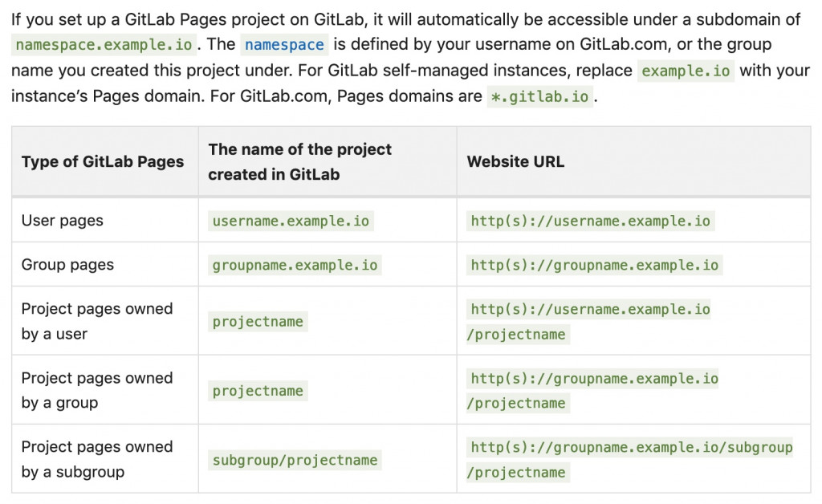Click the Group pages row label
The image size is (822, 504).
point(67,265)
